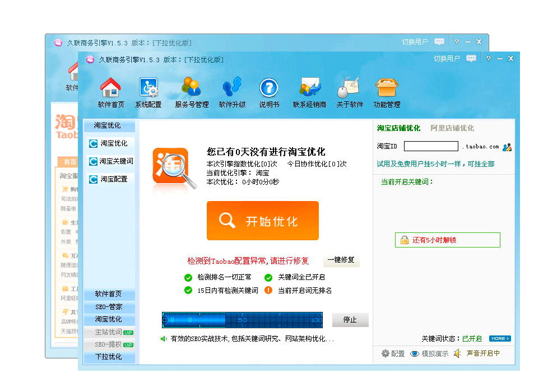Click the Taobao magnifier logo image
This screenshot has height=392, width=534.
174,168
